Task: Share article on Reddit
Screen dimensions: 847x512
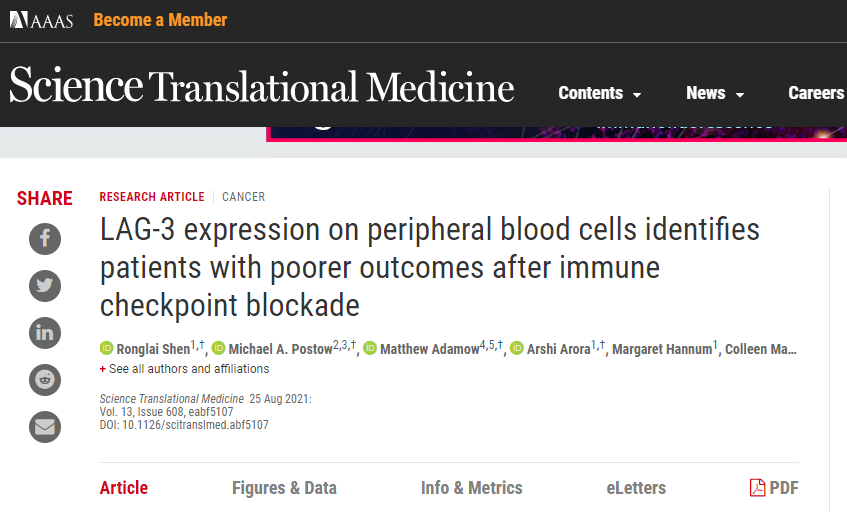Action: pyautogui.click(x=45, y=380)
